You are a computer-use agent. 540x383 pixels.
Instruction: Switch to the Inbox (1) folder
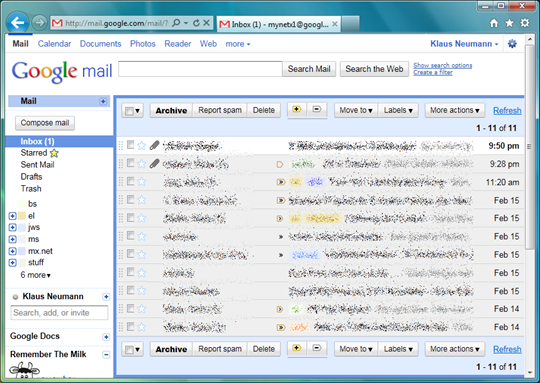coord(38,141)
